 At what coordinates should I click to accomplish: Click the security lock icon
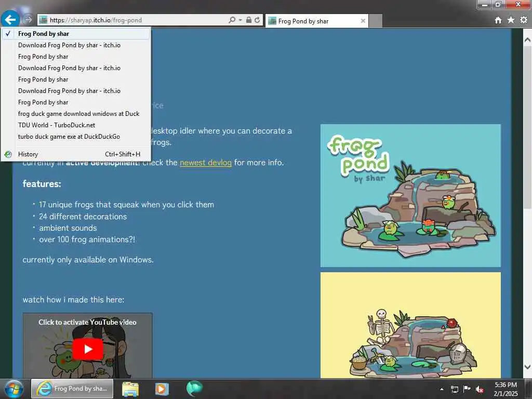(249, 20)
